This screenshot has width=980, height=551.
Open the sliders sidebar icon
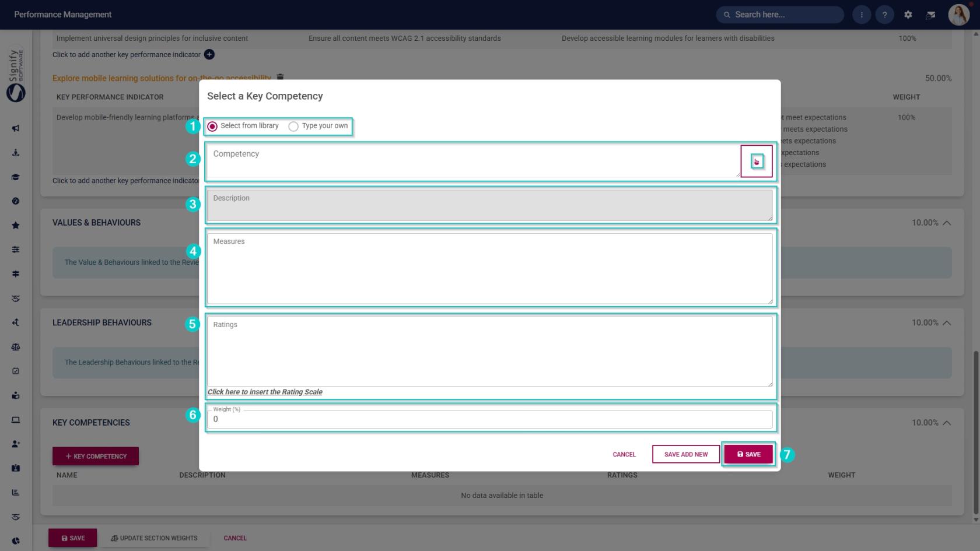[x=16, y=250]
